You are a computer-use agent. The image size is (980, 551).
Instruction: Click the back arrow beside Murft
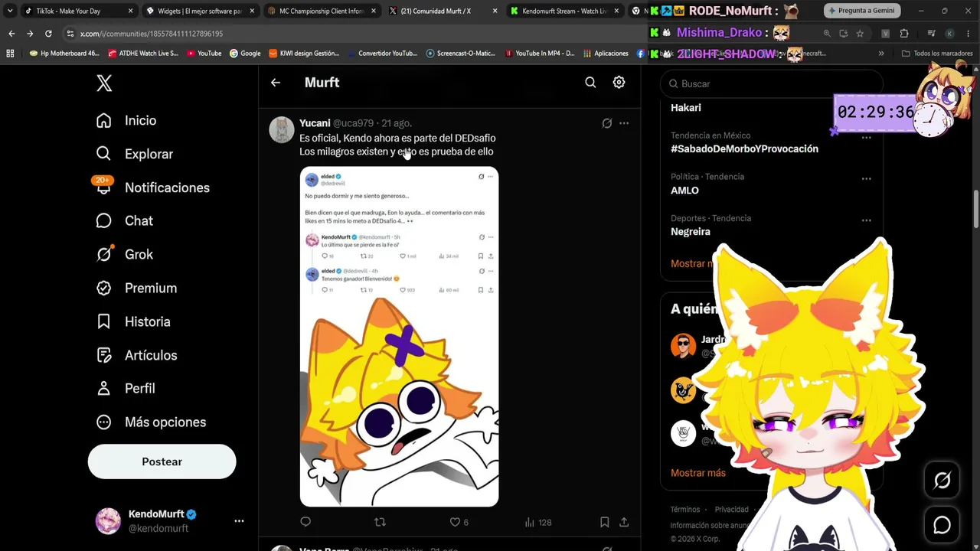click(x=276, y=83)
